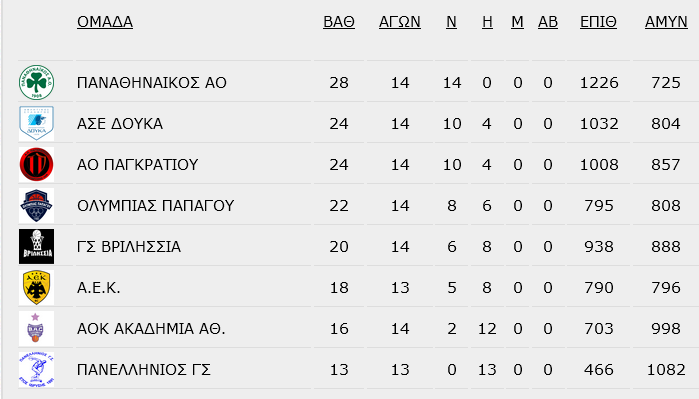Select the ΑΟΚ ΑΚΑΔΗΜΙΑ ΑΘ. purple star logo
This screenshot has width=699, height=399.
37,329
